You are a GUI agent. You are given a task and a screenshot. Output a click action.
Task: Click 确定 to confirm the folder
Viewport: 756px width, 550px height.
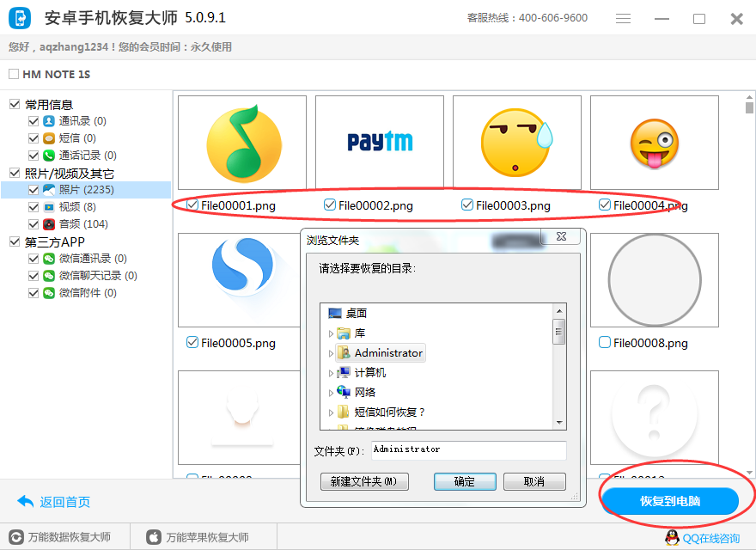465,481
